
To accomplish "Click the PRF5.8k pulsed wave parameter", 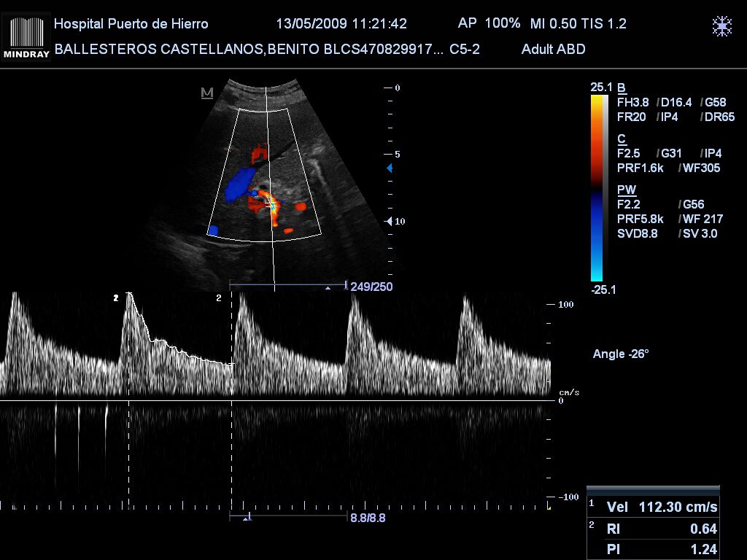I will [640, 219].
